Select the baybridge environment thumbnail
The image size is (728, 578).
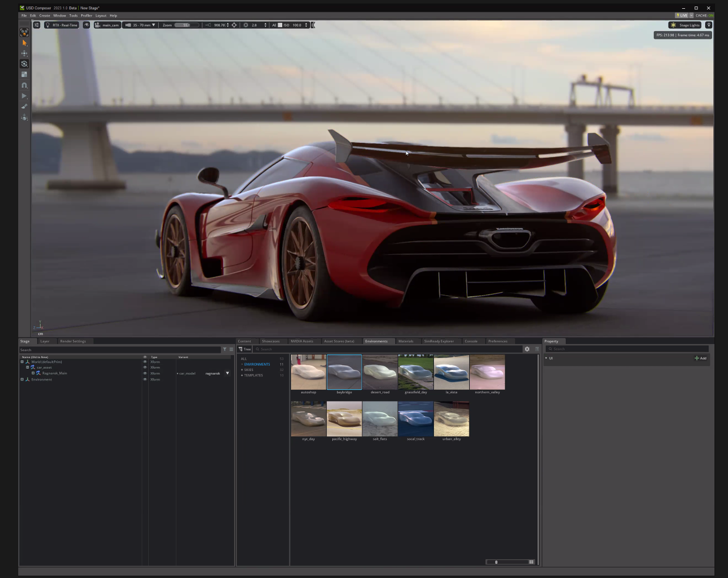pyautogui.click(x=343, y=372)
